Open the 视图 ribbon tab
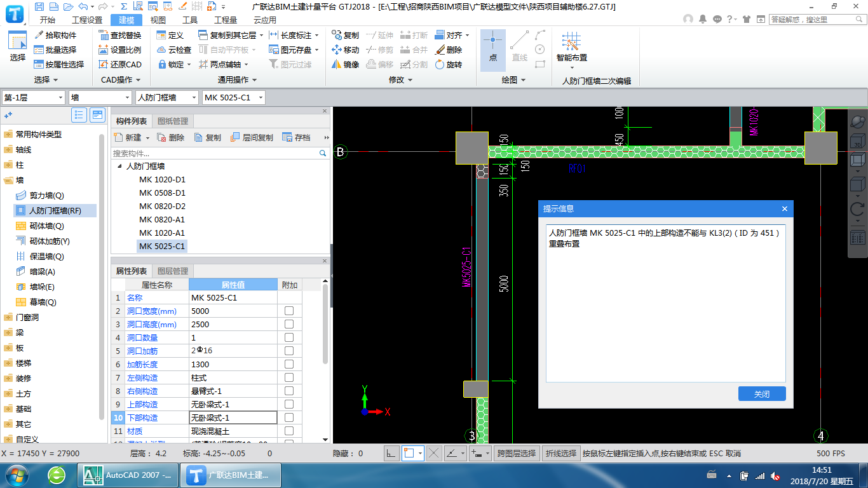Image resolution: width=868 pixels, height=488 pixels. (x=158, y=20)
